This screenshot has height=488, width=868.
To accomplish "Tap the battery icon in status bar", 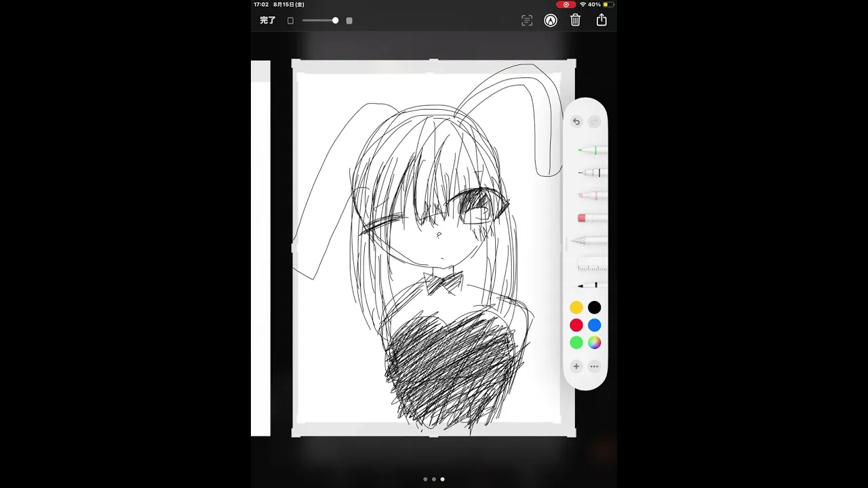I will click(x=608, y=4).
